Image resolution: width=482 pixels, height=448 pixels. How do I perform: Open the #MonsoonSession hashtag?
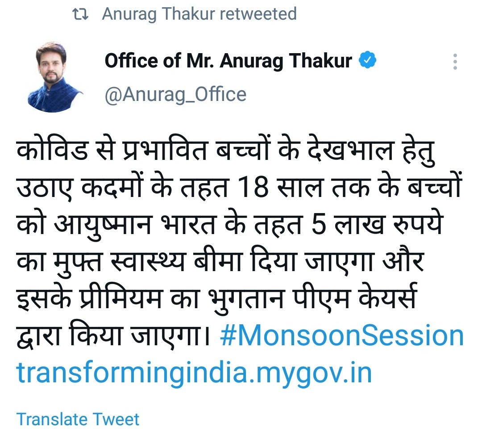pos(341,336)
